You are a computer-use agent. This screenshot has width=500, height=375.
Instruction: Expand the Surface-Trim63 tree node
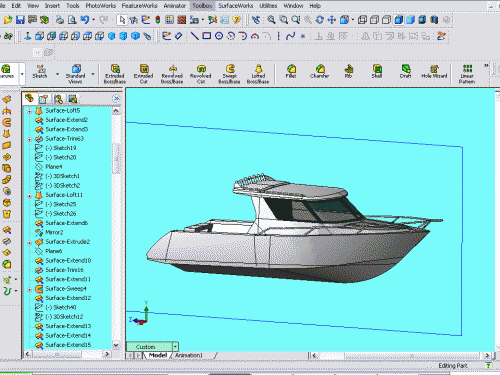pyautogui.click(x=29, y=139)
